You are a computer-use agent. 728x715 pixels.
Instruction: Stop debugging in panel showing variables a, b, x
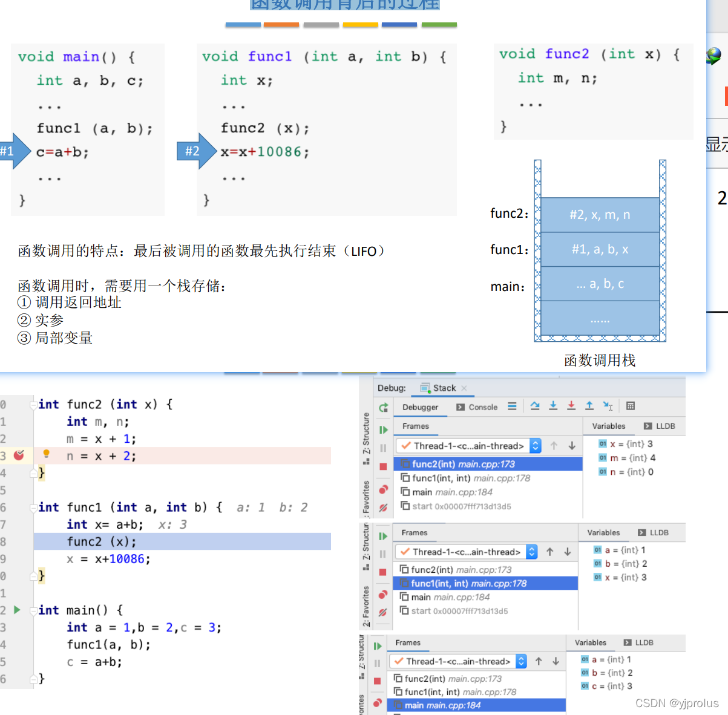point(382,572)
